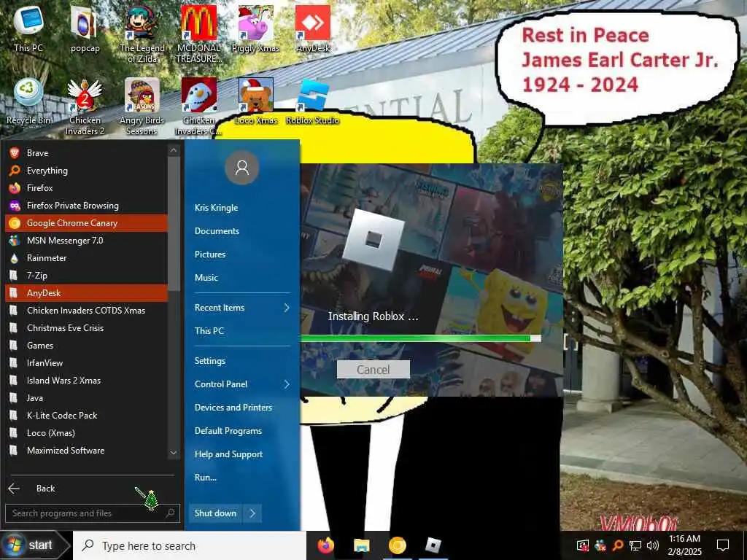Open Everything from the programs list
The height and width of the screenshot is (560, 747).
(86, 171)
